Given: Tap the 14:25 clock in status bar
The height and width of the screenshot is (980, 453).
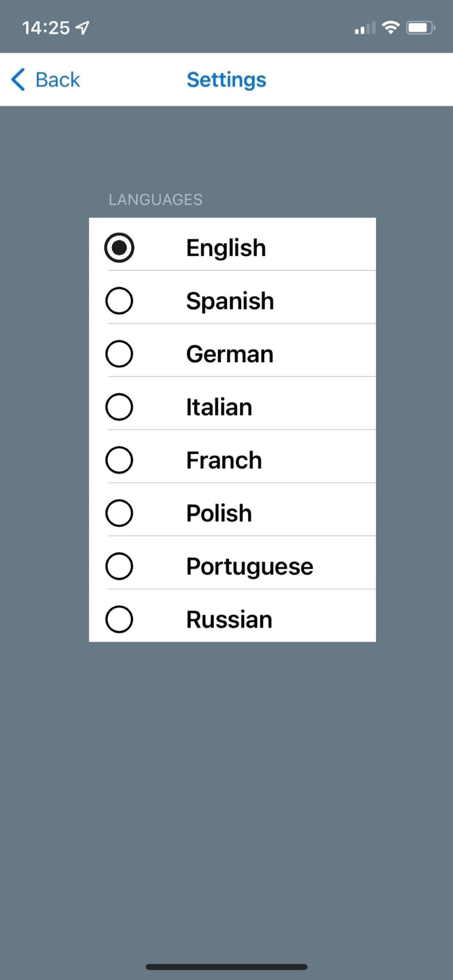Looking at the screenshot, I should click(x=46, y=28).
